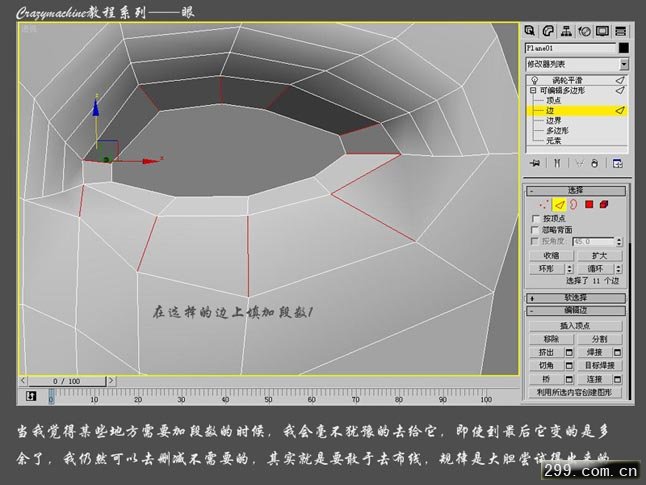646x485 pixels.
Task: Click the 连接 button
Action: [x=595, y=379]
